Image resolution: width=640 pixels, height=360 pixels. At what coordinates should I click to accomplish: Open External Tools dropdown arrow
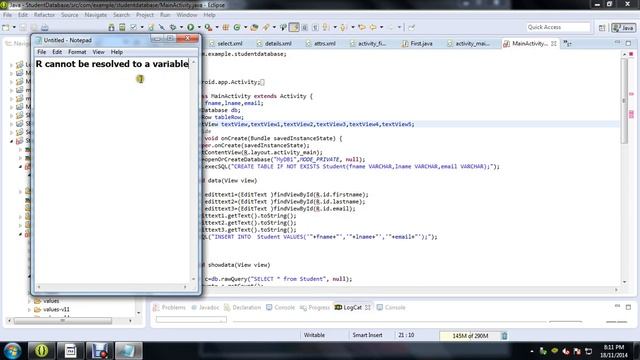pyautogui.click(x=217, y=27)
